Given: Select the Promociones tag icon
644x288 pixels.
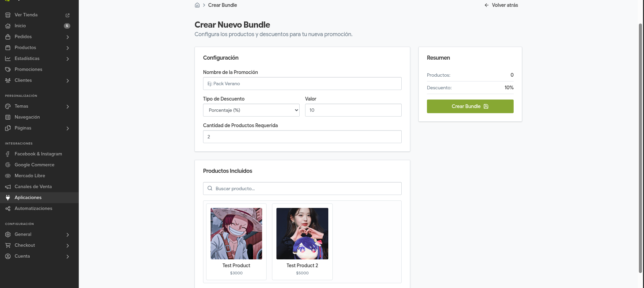Looking at the screenshot, I should pyautogui.click(x=8, y=69).
